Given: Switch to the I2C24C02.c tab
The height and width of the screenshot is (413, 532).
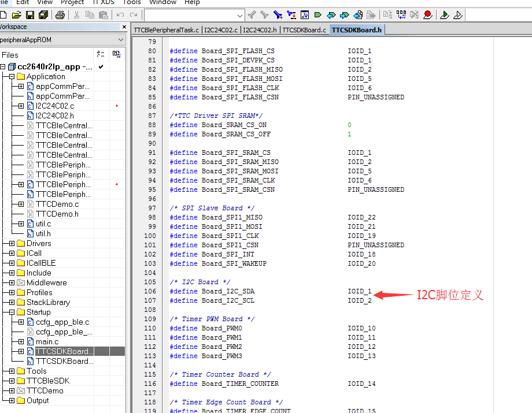Looking at the screenshot, I should (x=221, y=30).
